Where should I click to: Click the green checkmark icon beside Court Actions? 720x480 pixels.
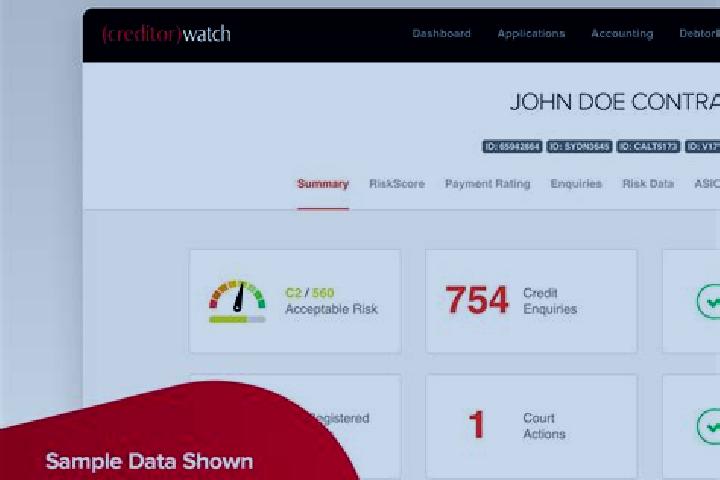(x=709, y=427)
